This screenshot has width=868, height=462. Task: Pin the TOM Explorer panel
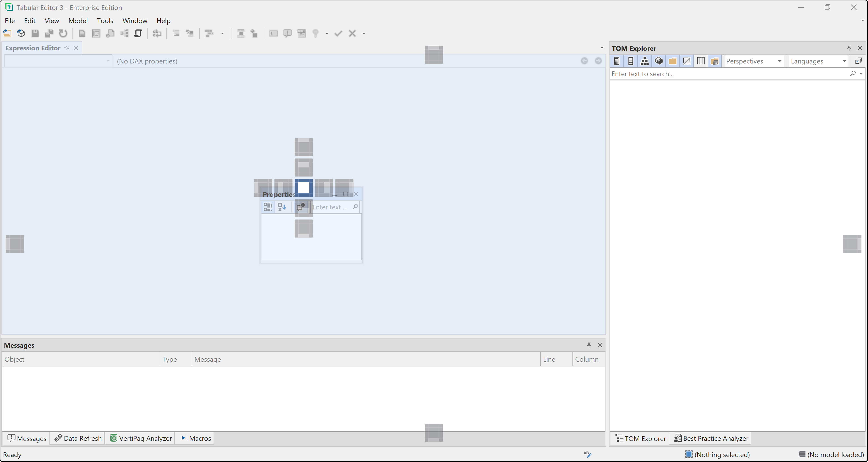849,48
